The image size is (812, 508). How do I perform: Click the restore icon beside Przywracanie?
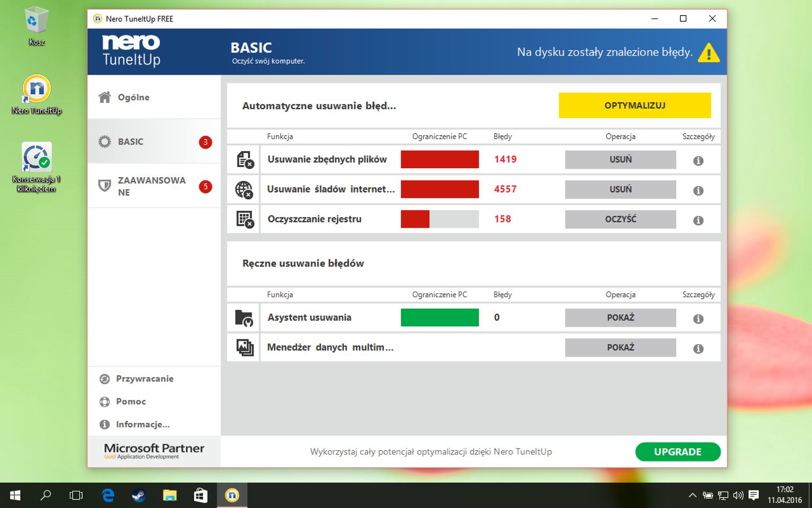pyautogui.click(x=104, y=379)
